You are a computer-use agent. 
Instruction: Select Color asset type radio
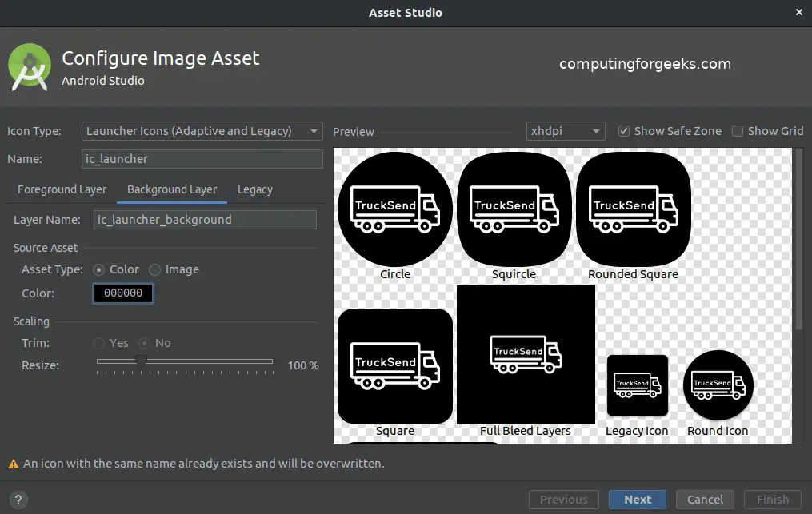(98, 269)
